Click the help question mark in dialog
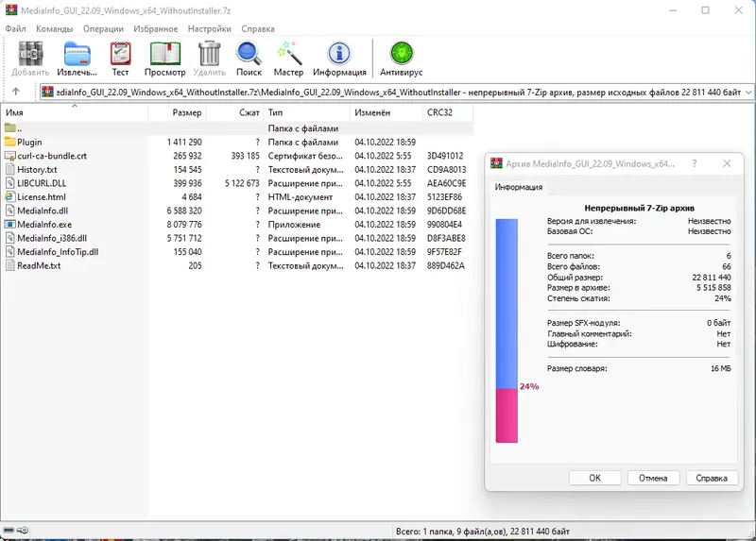Viewport: 756px width, 541px height. 695,163
